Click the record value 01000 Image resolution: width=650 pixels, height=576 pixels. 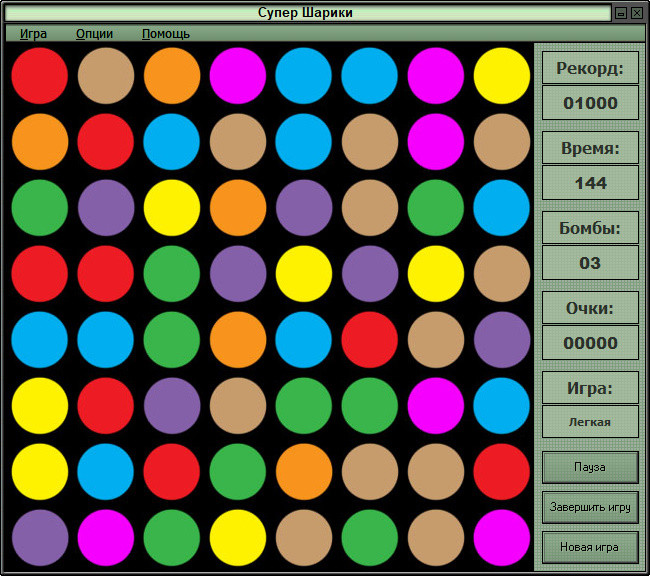[x=590, y=103]
